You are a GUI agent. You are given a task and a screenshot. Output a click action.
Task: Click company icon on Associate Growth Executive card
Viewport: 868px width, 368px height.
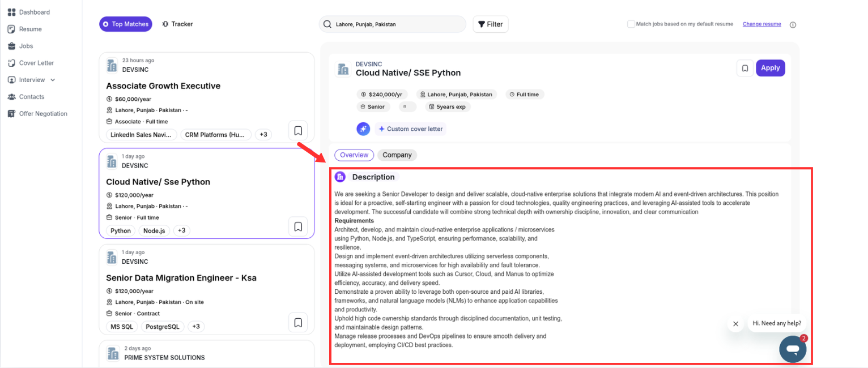point(112,65)
